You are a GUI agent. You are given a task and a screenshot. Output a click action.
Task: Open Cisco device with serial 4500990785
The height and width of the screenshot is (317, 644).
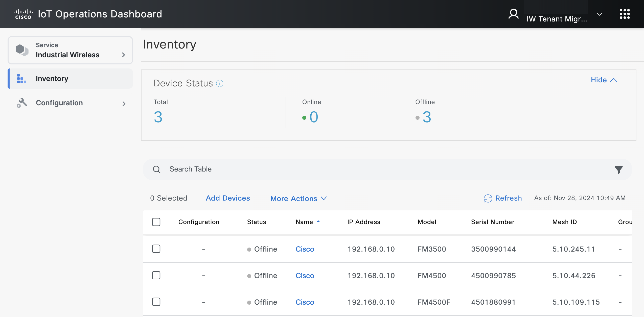click(x=305, y=276)
